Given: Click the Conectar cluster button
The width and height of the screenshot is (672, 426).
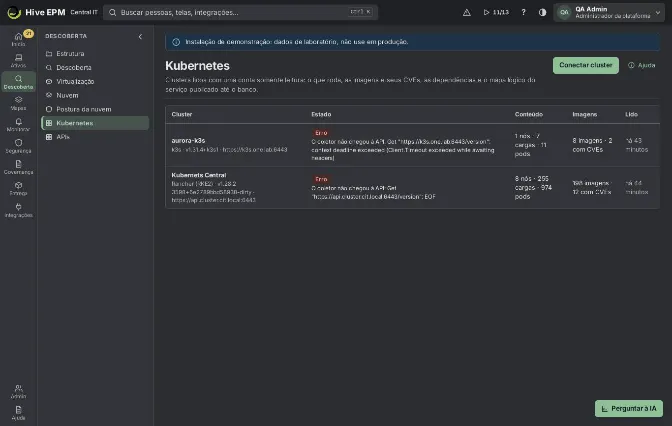Looking at the screenshot, I should [x=585, y=65].
